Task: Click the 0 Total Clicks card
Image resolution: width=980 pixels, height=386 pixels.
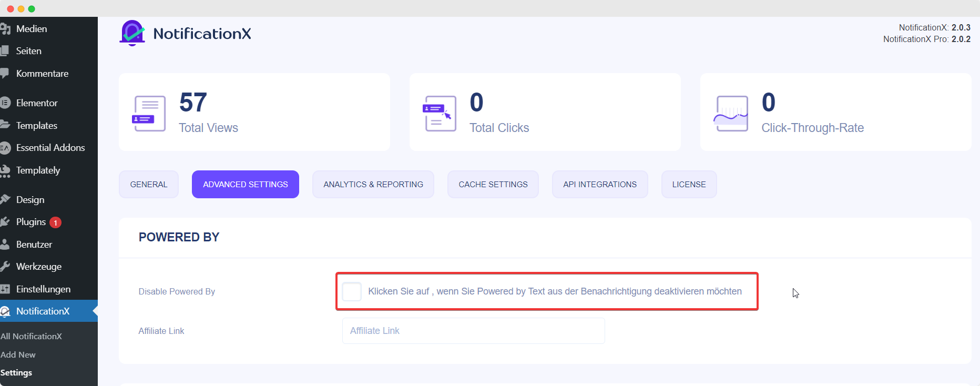Action: 545,112
